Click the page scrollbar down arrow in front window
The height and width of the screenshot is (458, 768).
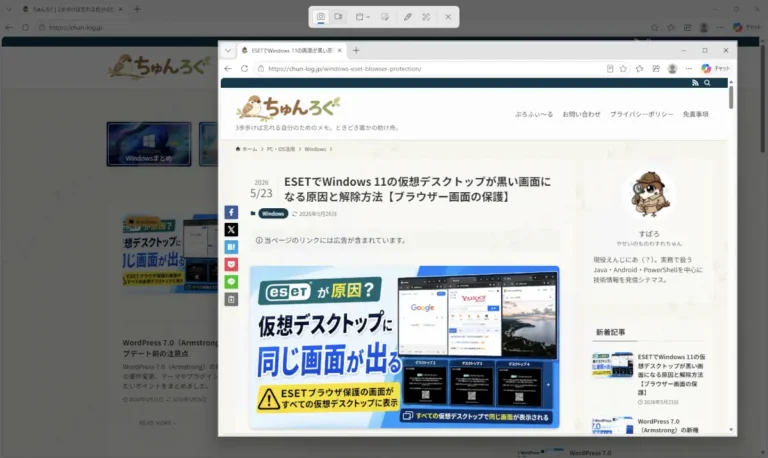coord(731,430)
